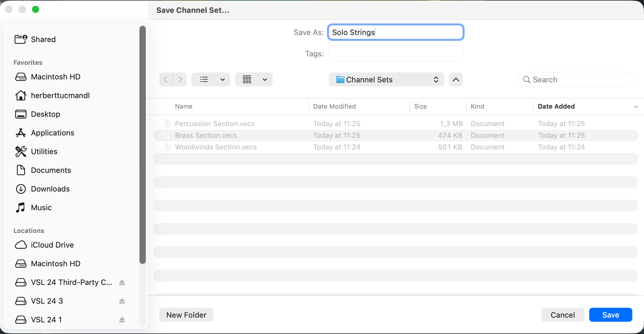644x334 pixels.
Task: Open the Channel Sets location popup
Action: 386,79
